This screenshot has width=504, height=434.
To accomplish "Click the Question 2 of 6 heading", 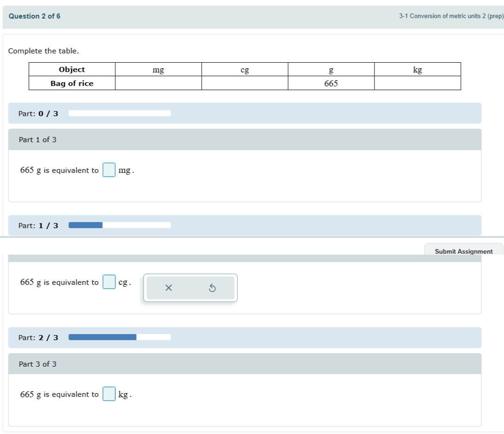I will click(34, 16).
